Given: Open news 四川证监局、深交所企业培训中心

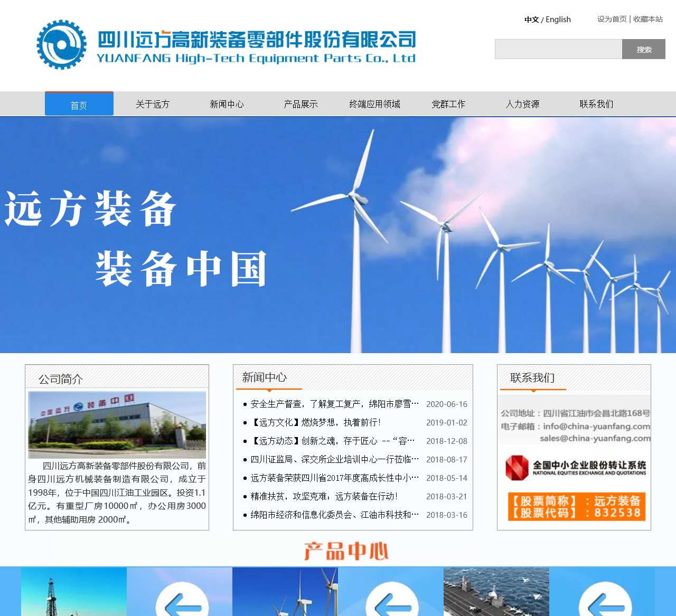Looking at the screenshot, I should pyautogui.click(x=335, y=459).
